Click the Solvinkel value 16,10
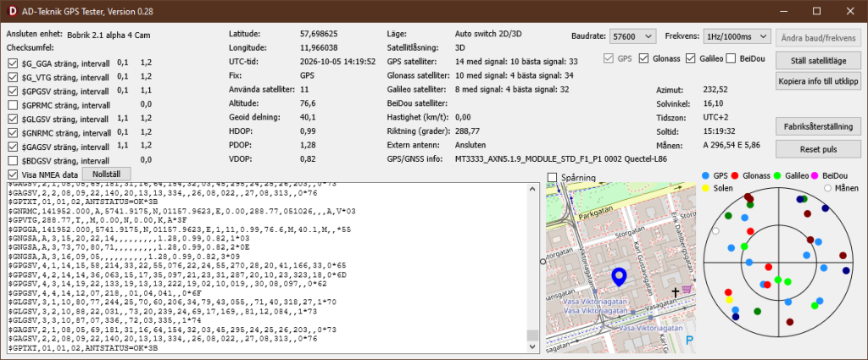868x360 pixels. point(713,103)
